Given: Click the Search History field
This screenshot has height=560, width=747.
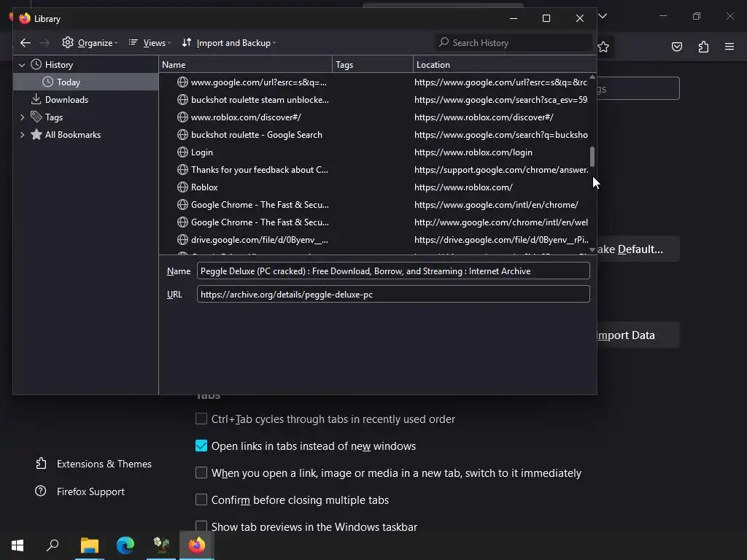Looking at the screenshot, I should (x=514, y=43).
